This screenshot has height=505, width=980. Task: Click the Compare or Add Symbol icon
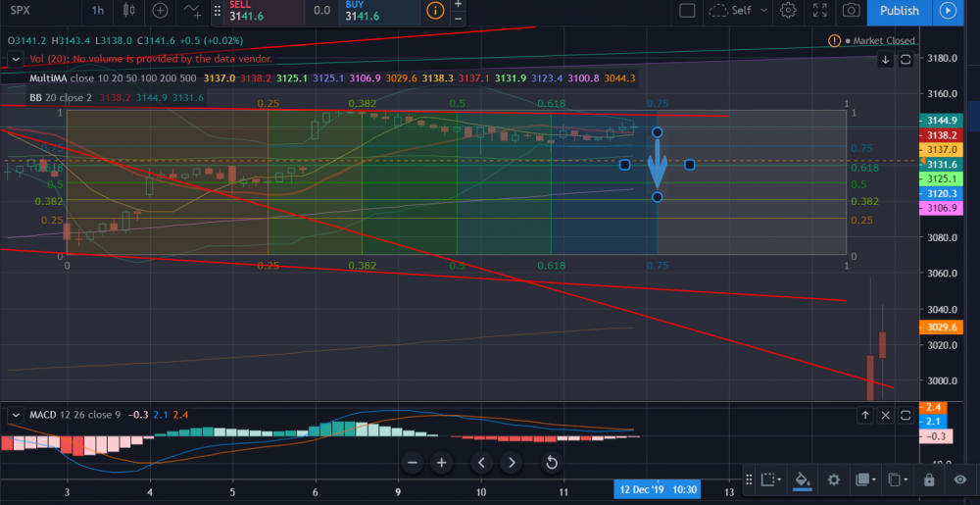(x=161, y=11)
